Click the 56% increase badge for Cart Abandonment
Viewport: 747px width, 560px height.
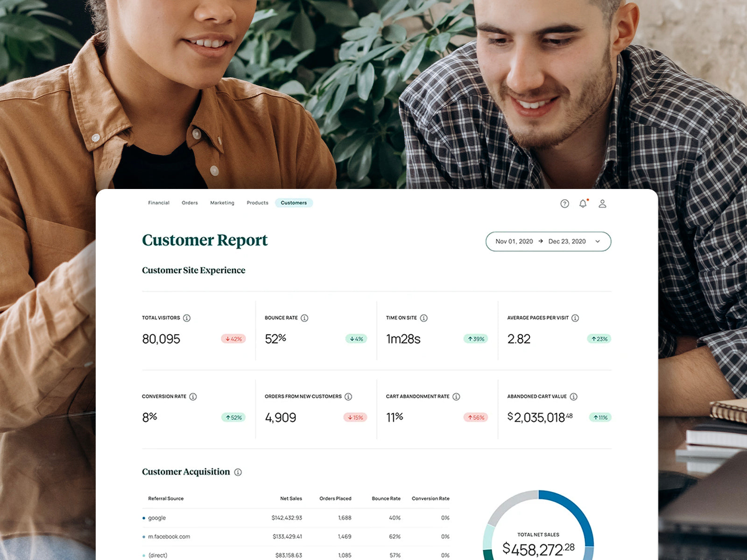476,418
